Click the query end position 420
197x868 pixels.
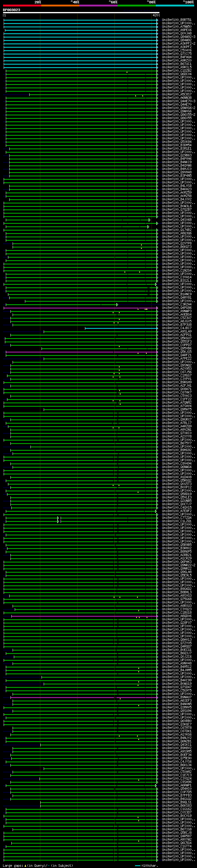155,15
